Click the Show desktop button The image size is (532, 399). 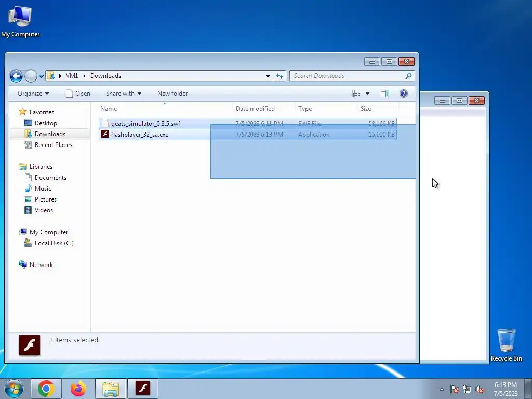(528, 389)
